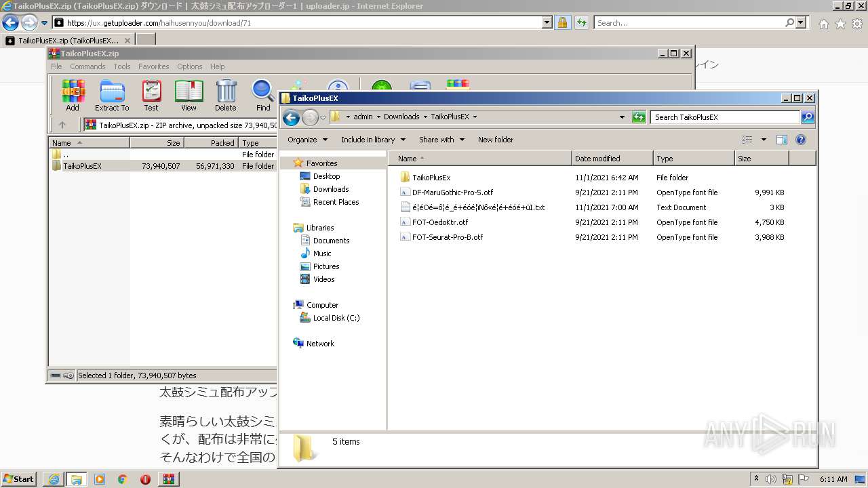This screenshot has height=488, width=868.
Task: Open a new tab in IE
Action: click(145, 40)
